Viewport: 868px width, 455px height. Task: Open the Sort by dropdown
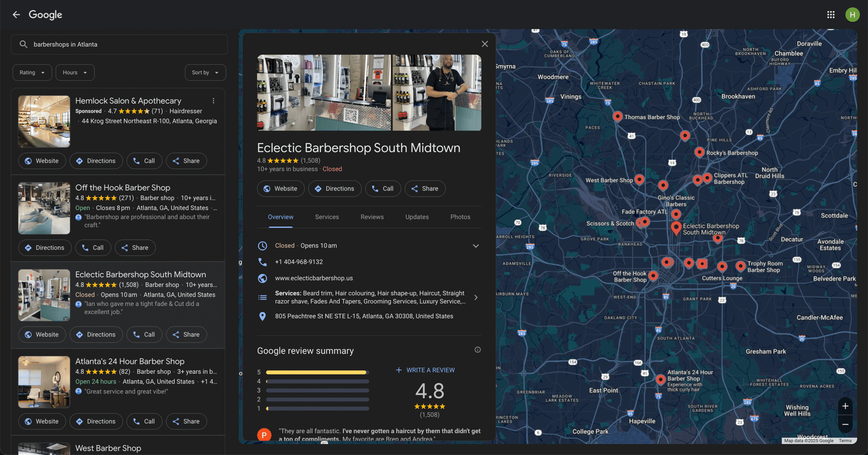pos(205,73)
